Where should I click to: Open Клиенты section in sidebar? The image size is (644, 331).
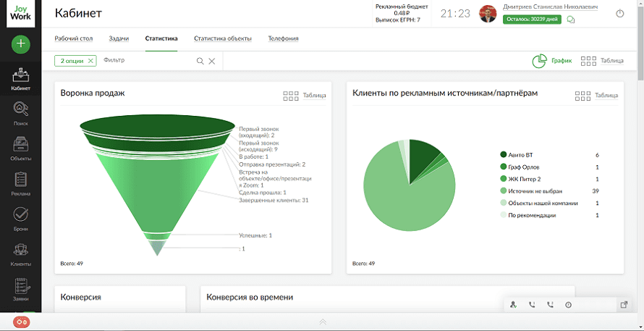(x=20, y=254)
